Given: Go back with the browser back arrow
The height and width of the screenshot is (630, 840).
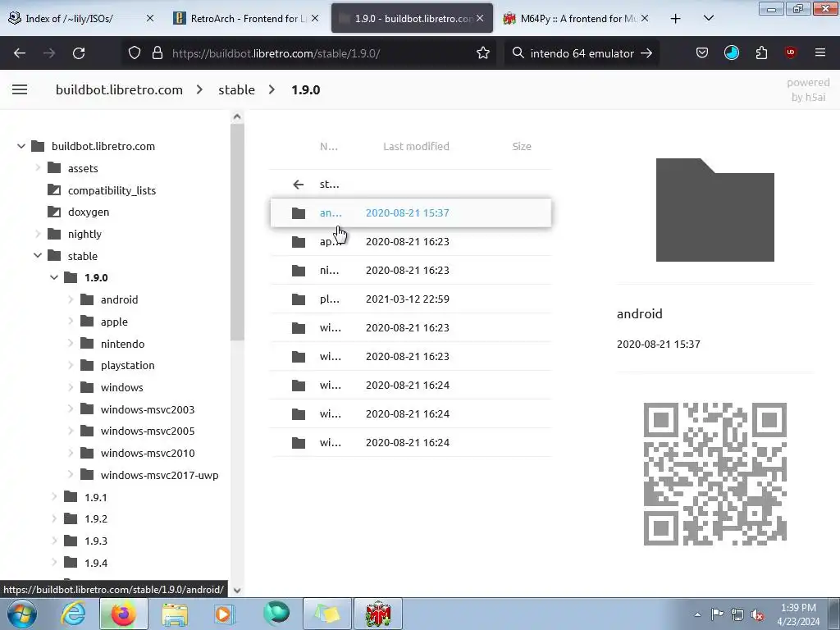Looking at the screenshot, I should (x=20, y=53).
